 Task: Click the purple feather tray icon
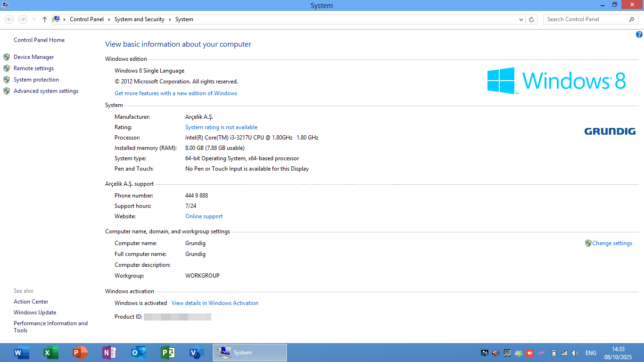pos(541,353)
